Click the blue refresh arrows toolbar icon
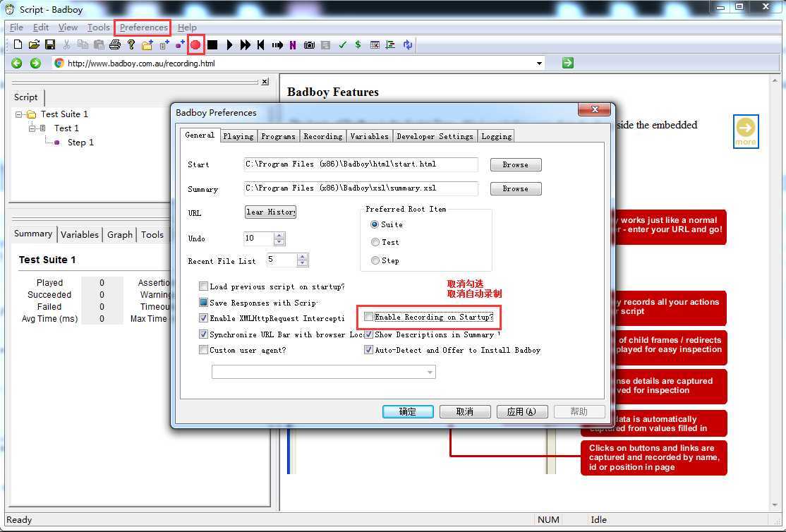786x532 pixels. click(x=408, y=44)
